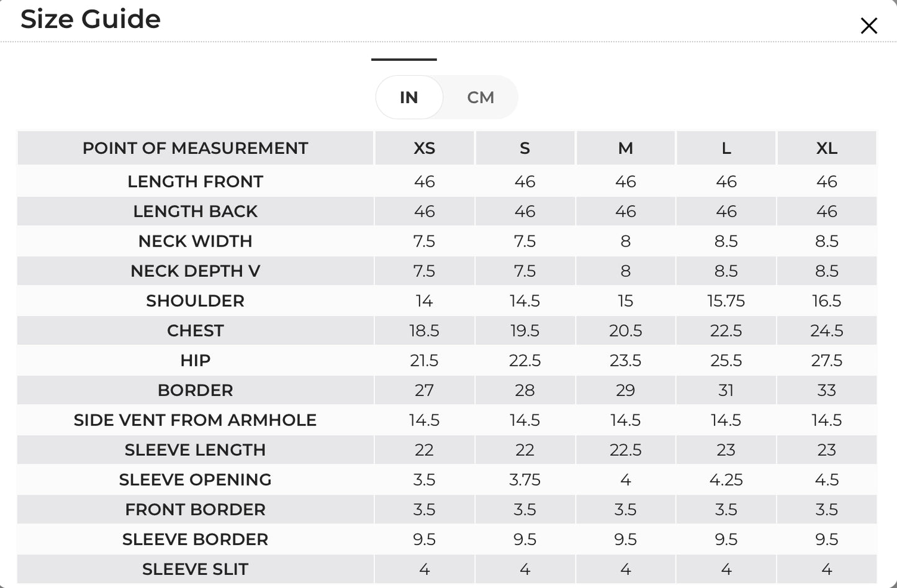Click the Sleeve Slit row label
Viewport: 897px width, 588px height.
click(196, 569)
